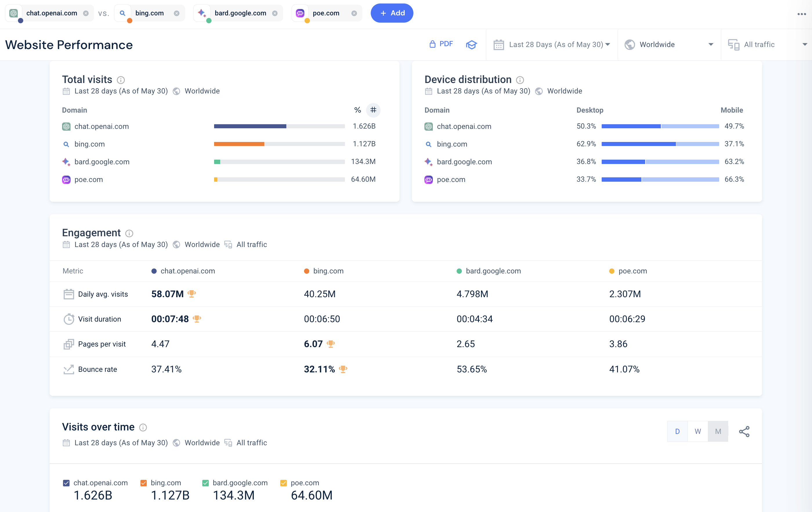Uncheck bing.com in the chart legend
The height and width of the screenshot is (512, 812).
[x=143, y=483]
